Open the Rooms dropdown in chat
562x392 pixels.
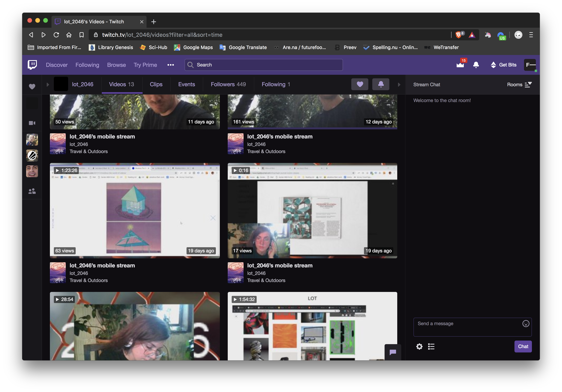click(x=519, y=85)
